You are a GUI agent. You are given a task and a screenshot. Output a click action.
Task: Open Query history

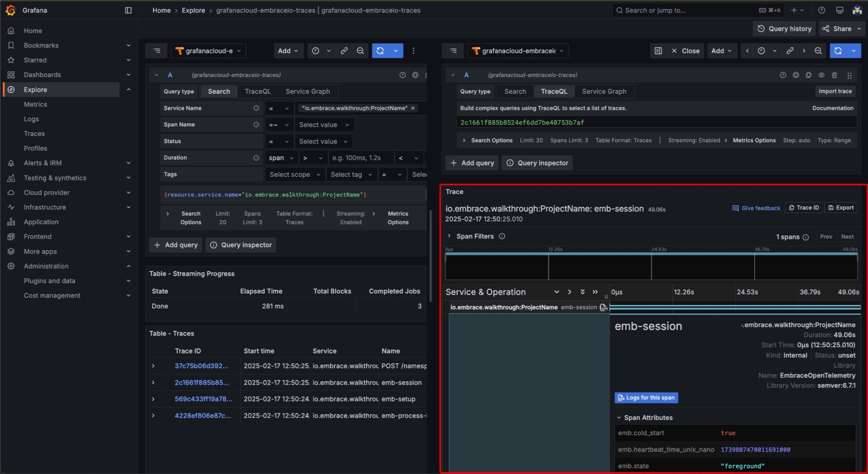[784, 29]
